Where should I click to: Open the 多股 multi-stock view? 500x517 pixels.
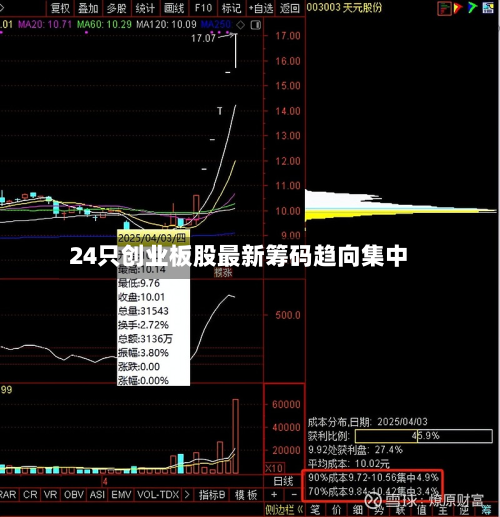[x=116, y=8]
